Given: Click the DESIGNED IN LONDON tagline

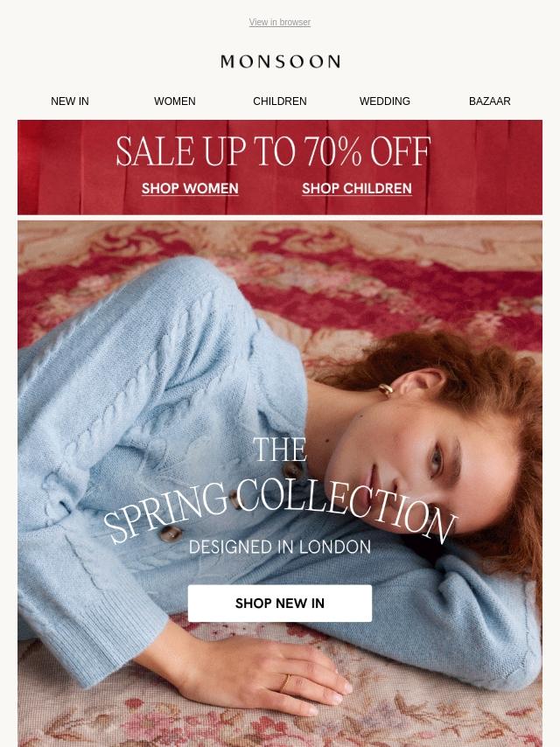Looking at the screenshot, I should click(280, 547).
